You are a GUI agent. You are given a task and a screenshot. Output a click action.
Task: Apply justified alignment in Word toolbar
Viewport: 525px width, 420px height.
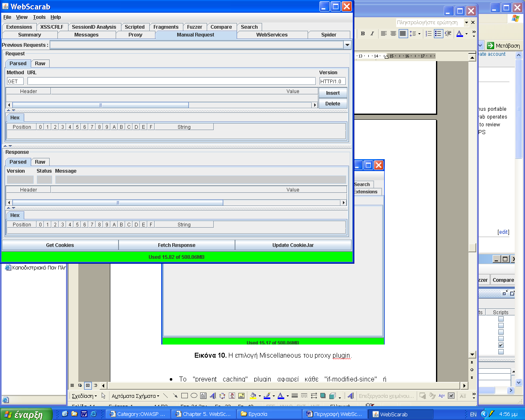coord(403,34)
